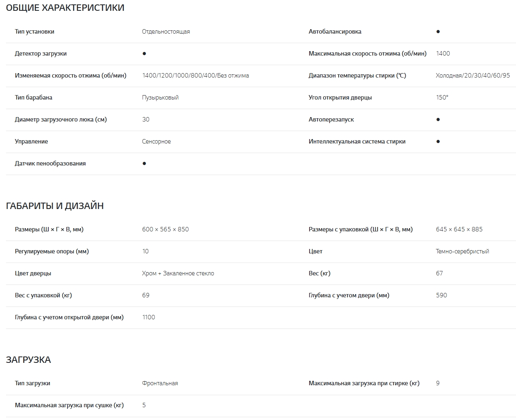The height and width of the screenshot is (420, 516).
Task: Click the ГАБАРИТЫ И ДИЗАЙН heading
Action: click(x=55, y=206)
